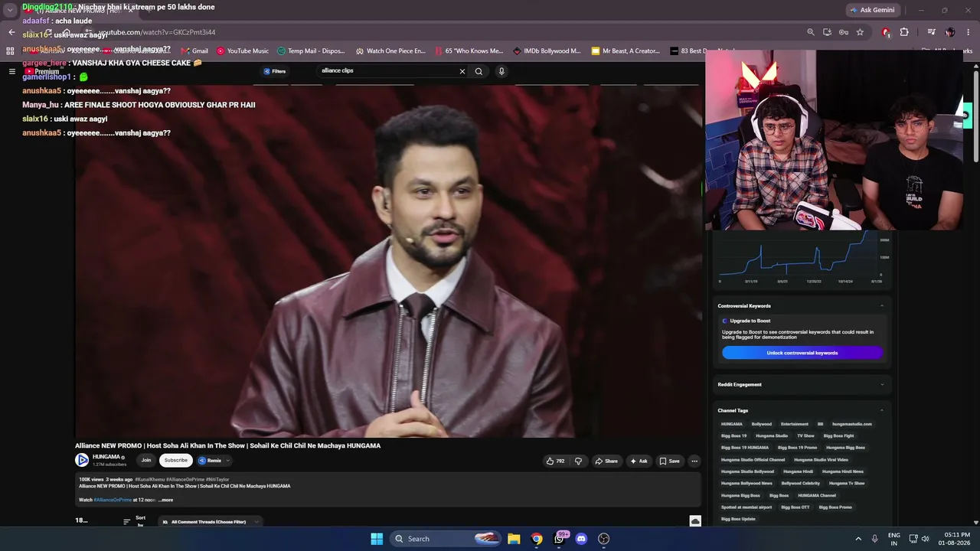Go back with browser back arrow
The width and height of the screenshot is (980, 551).
tap(11, 32)
